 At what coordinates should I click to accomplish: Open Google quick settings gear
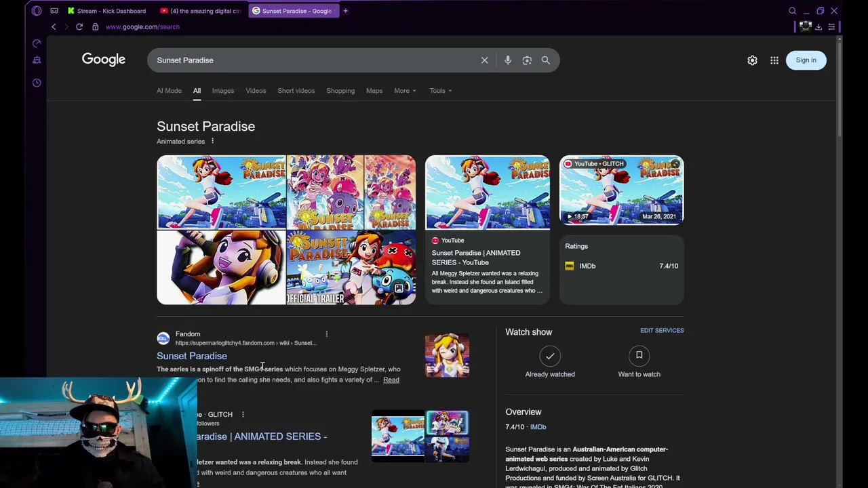[x=752, y=60]
